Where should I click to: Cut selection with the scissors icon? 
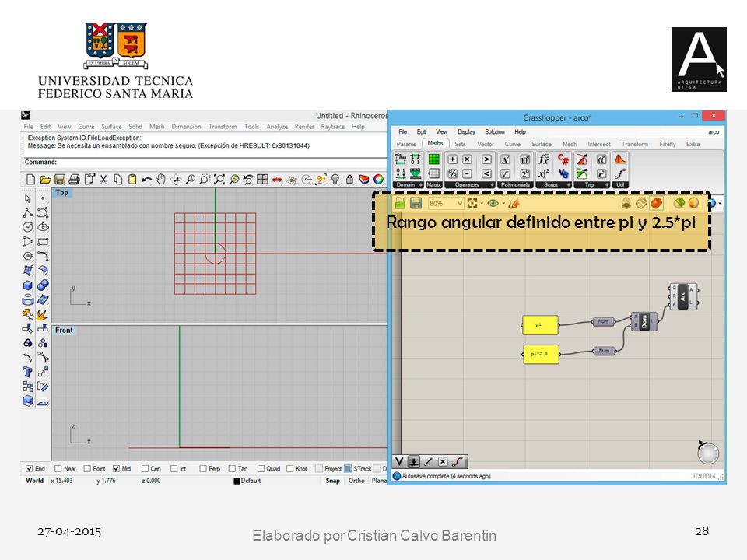(x=103, y=180)
